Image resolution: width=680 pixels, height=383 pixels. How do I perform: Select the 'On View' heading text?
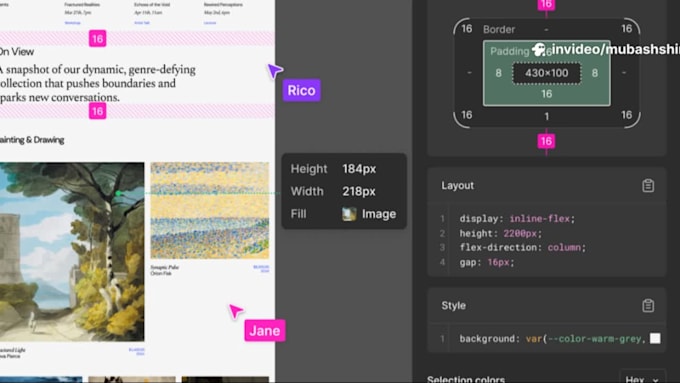click(16, 52)
